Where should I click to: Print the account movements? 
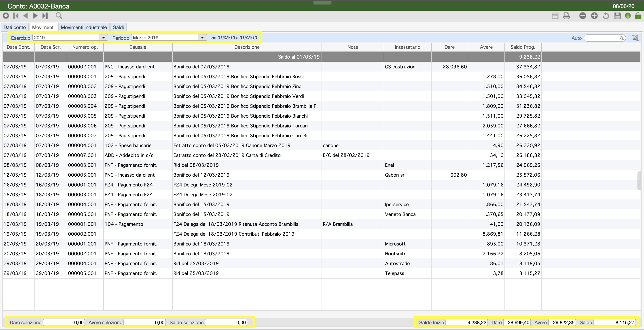coord(567,16)
